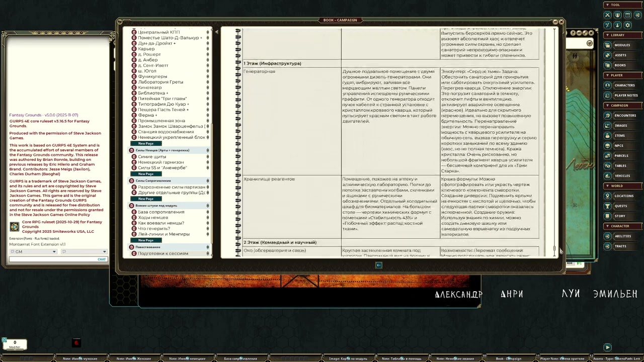Open the Подготовки к сессиям page
644x362 pixels.
point(163,253)
